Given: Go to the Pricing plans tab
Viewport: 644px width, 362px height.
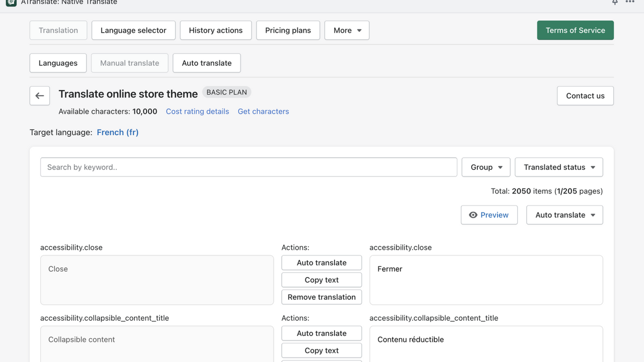Looking at the screenshot, I should click(x=288, y=30).
